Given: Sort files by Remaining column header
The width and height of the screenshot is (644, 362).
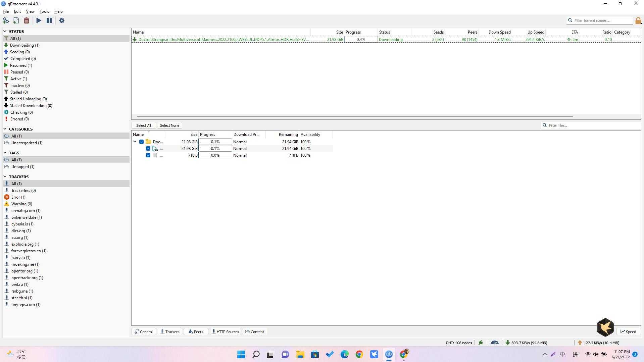Looking at the screenshot, I should [282, 135].
